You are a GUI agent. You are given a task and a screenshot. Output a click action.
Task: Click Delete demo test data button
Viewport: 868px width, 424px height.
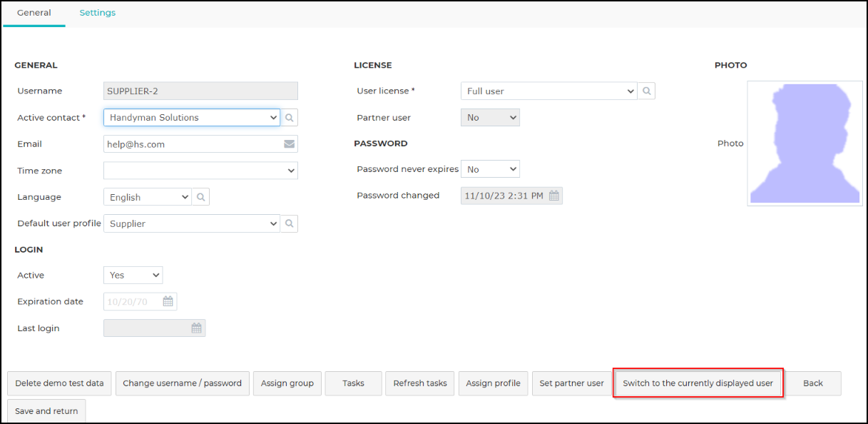(x=59, y=383)
